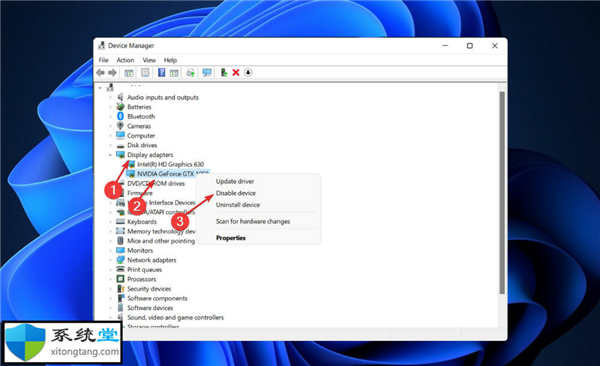Expand the Network adapters node arrow
This screenshot has height=366, width=600.
pos(110,260)
